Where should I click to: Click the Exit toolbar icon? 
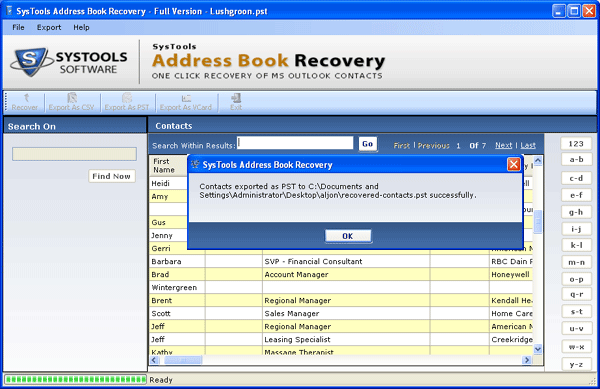point(236,102)
